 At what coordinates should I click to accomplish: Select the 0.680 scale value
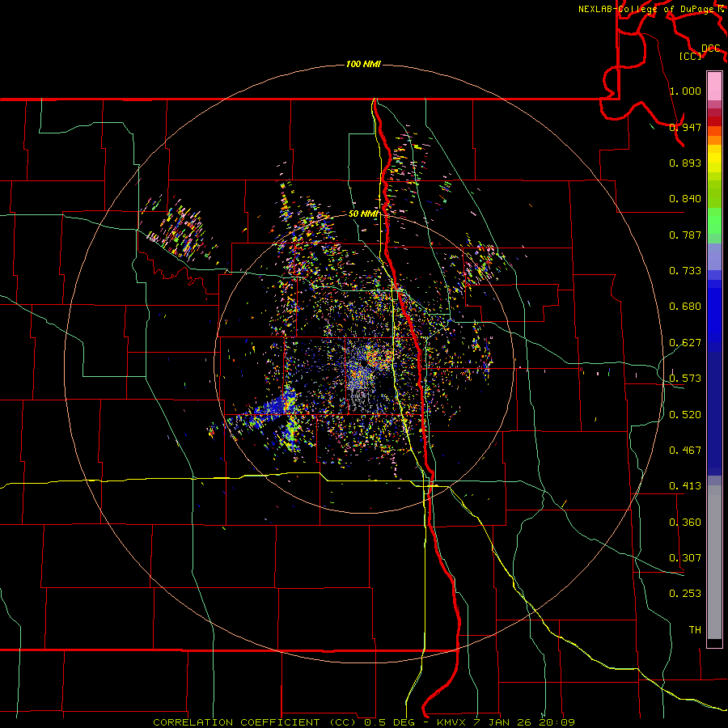(x=685, y=307)
